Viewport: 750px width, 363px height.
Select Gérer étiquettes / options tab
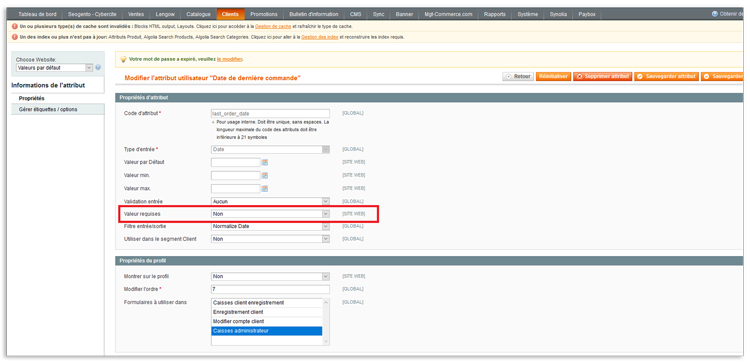coord(57,110)
